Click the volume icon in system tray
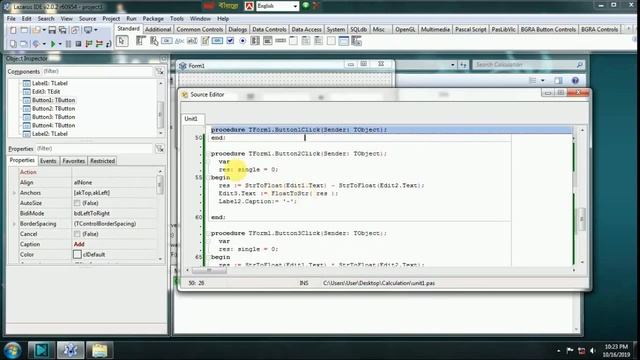This screenshot has height=360, width=640. (592, 351)
